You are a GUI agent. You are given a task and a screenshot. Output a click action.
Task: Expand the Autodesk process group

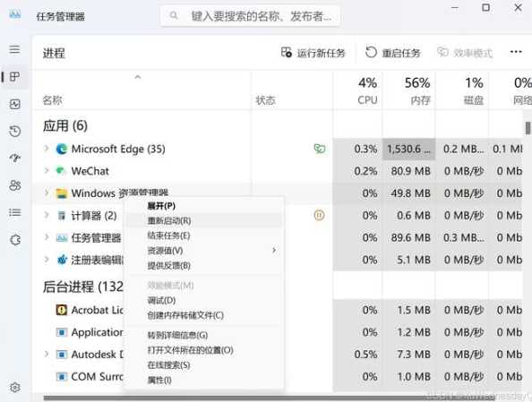point(47,354)
